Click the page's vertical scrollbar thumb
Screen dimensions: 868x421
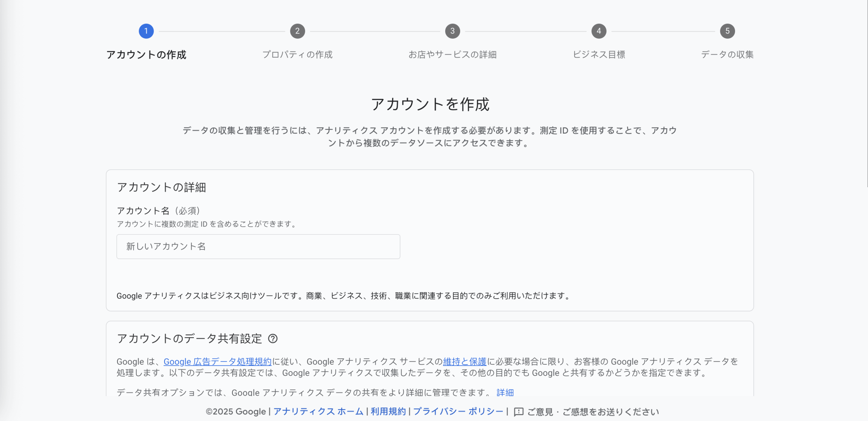(867, 94)
